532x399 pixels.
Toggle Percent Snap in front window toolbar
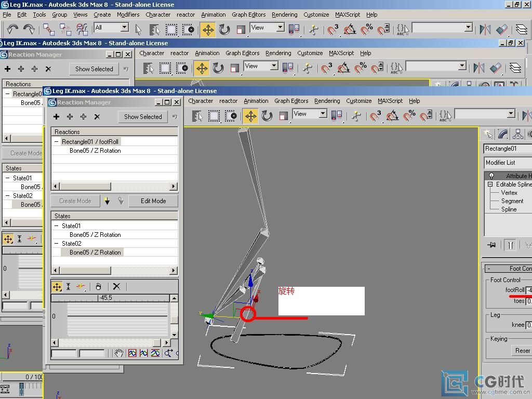click(x=409, y=116)
